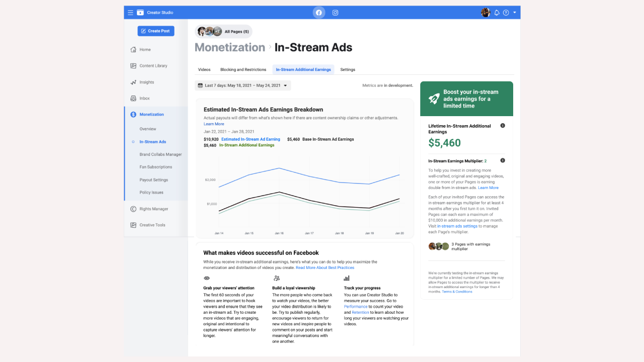Click Learn More under Earnings Breakdown
This screenshot has height=362, width=644.
214,124
